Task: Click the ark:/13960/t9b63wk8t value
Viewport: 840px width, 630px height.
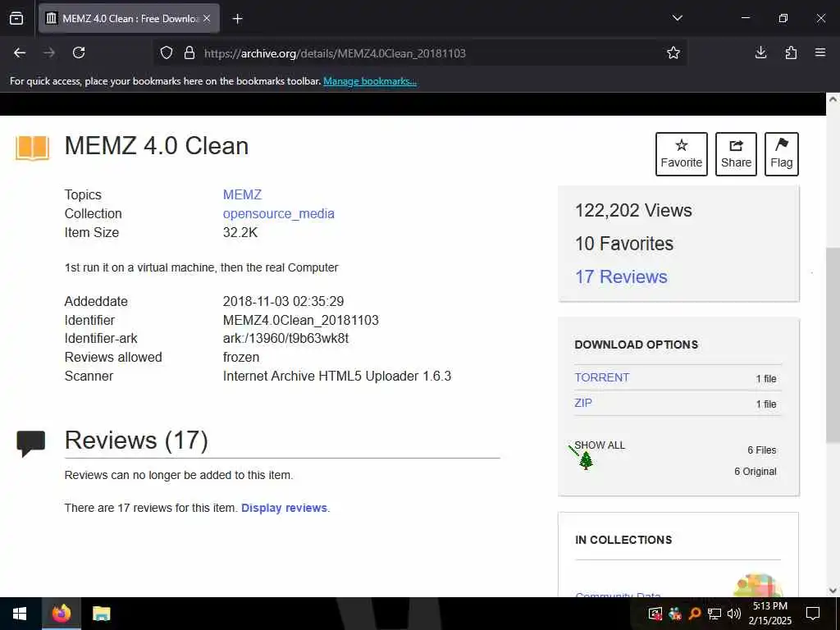Action: click(x=285, y=338)
